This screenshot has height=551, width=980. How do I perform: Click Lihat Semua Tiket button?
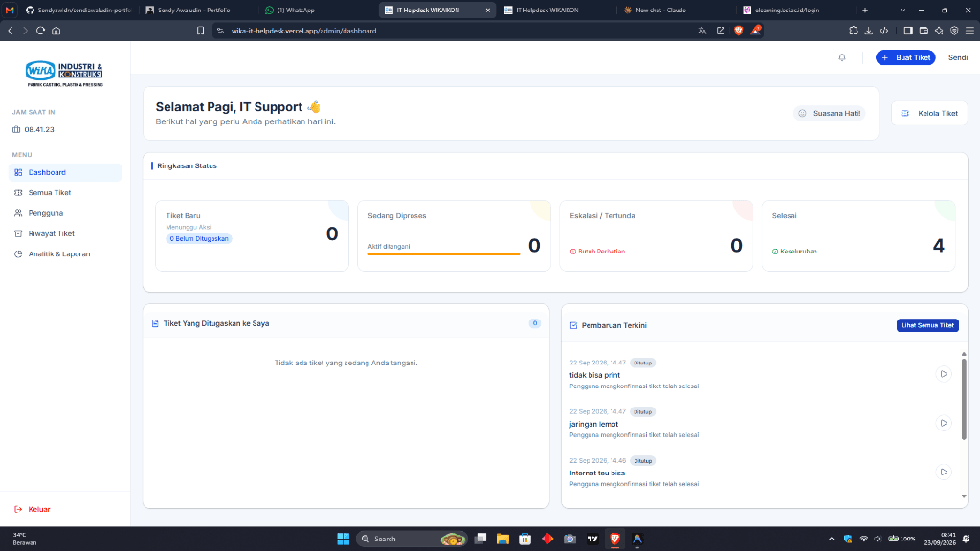927,325
